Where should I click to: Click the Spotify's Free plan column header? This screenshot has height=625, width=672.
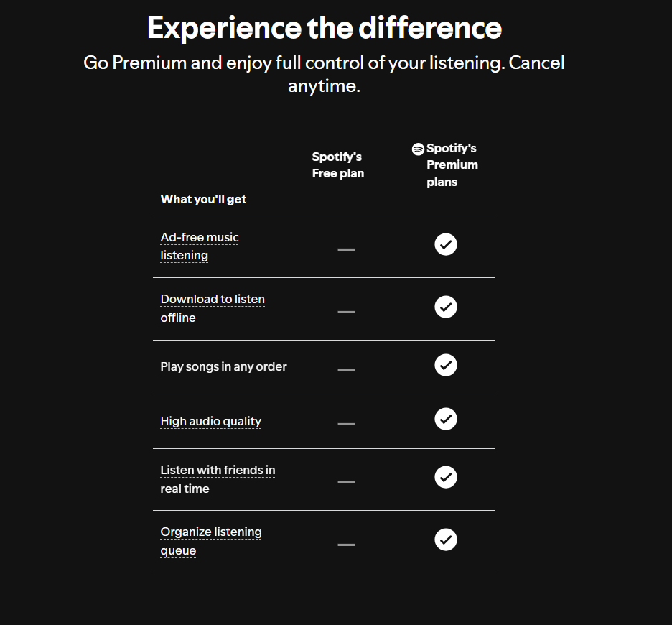(x=337, y=165)
